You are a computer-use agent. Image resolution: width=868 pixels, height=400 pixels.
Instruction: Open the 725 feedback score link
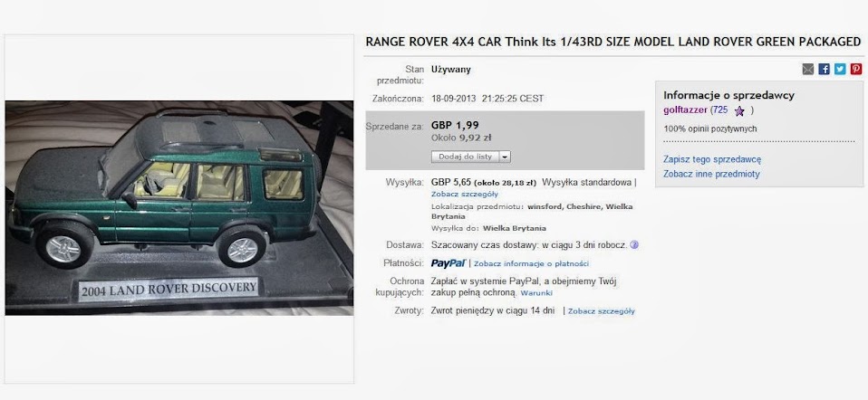[x=719, y=110]
